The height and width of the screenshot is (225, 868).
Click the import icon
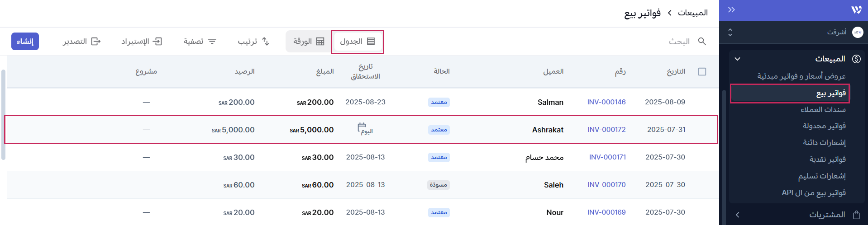pyautogui.click(x=157, y=42)
